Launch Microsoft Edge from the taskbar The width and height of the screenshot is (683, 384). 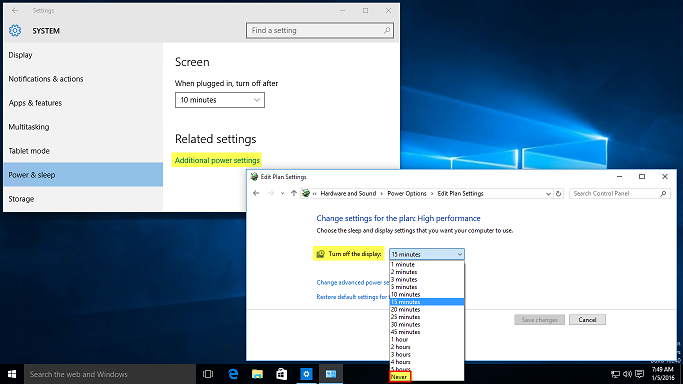[x=233, y=374]
